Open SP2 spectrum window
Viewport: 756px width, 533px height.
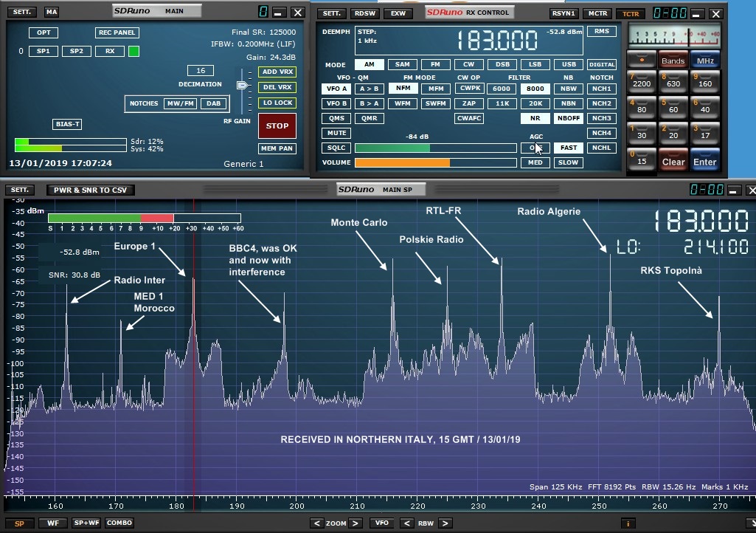(77, 51)
